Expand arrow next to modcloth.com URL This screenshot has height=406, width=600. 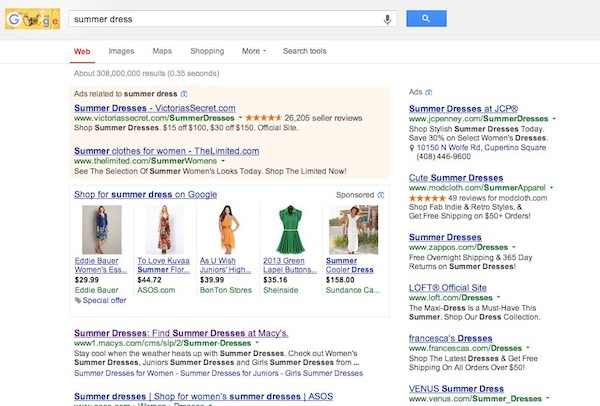551,188
